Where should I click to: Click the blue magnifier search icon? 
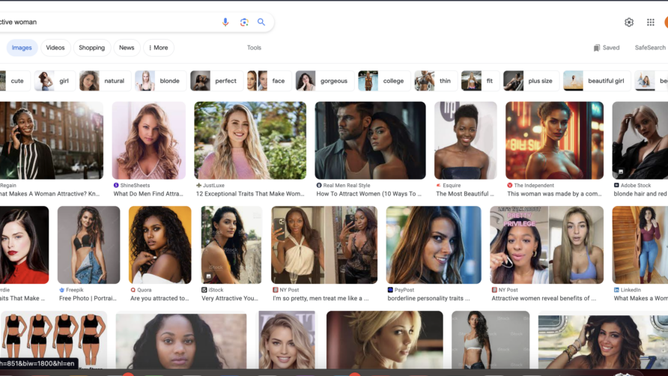click(x=261, y=22)
